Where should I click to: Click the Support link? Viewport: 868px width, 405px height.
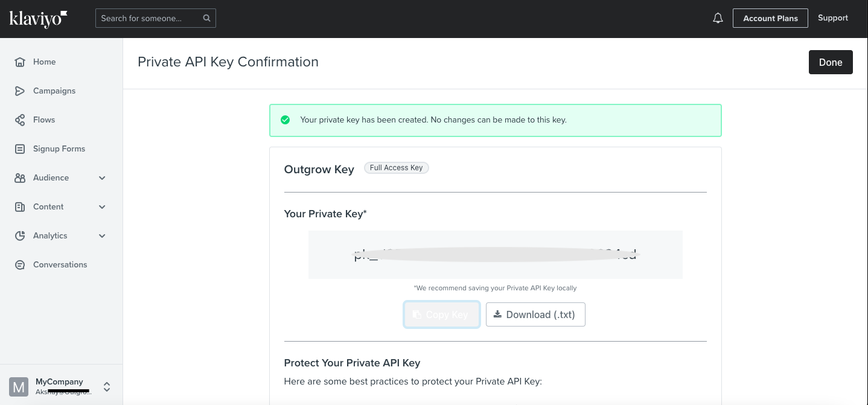pos(833,18)
